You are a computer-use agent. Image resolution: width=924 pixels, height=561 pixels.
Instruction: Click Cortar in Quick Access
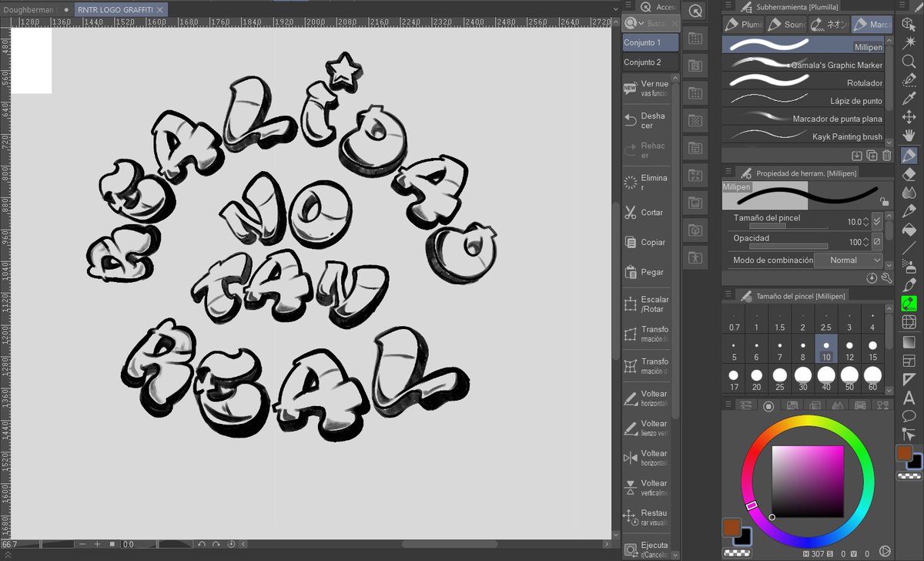tap(647, 212)
